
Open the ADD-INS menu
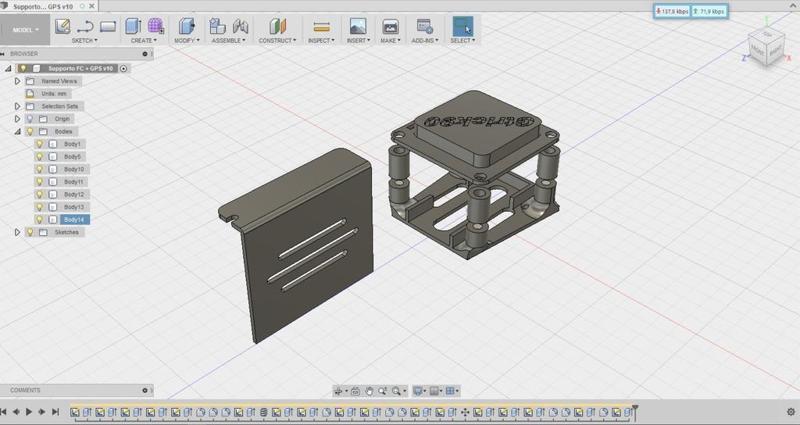coord(424,41)
